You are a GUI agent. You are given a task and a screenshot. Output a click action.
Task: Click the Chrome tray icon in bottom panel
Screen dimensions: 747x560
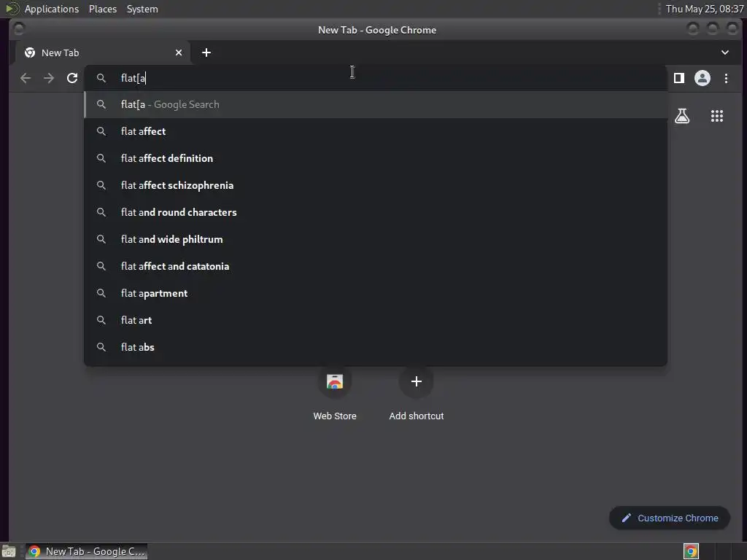(691, 551)
